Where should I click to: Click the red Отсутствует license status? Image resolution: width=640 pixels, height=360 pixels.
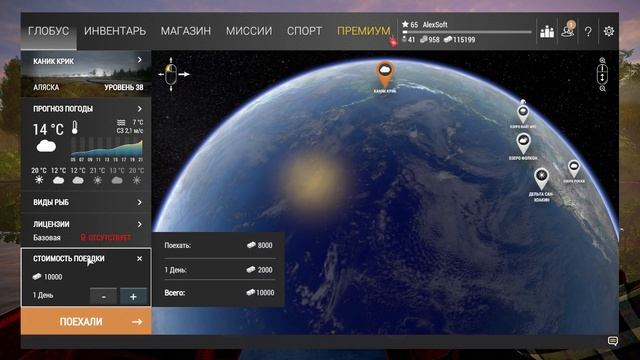point(106,238)
